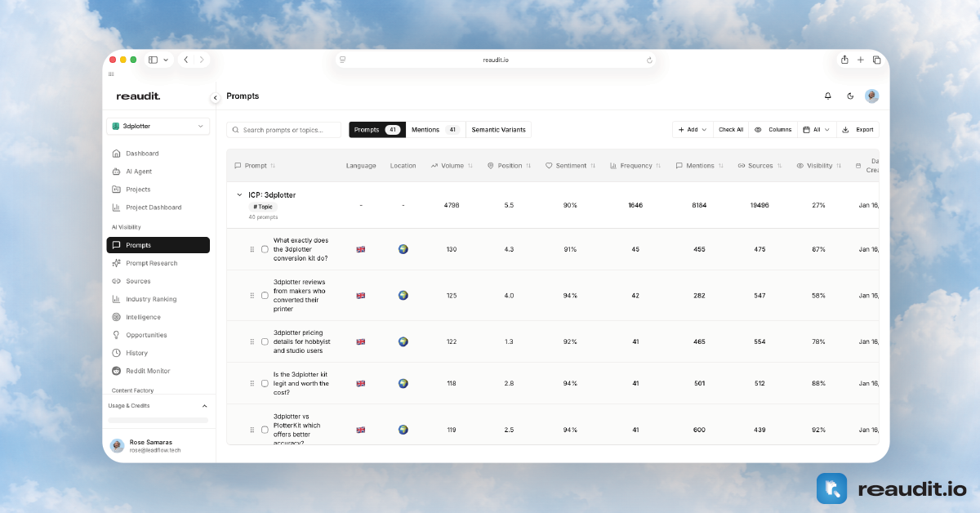980x513 pixels.
Task: Sort by Frequency column
Action: [x=635, y=166]
